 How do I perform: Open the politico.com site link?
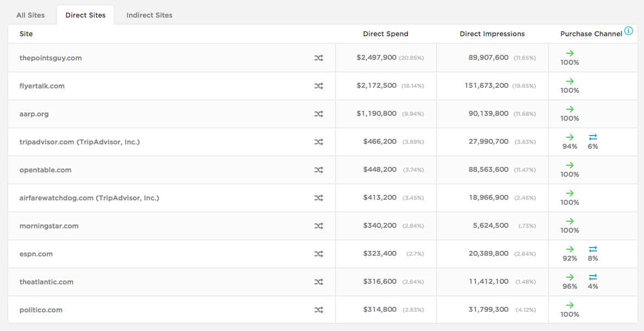pyautogui.click(x=41, y=310)
